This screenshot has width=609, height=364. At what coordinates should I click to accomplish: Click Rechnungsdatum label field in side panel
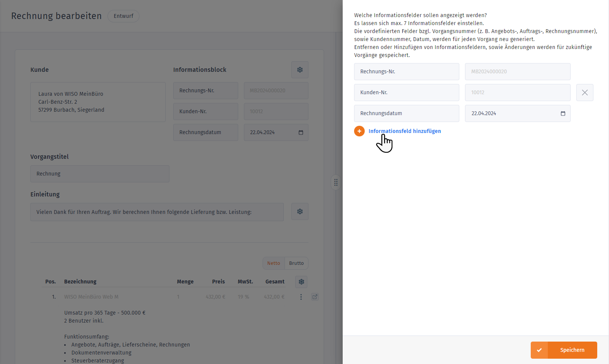[x=407, y=113]
